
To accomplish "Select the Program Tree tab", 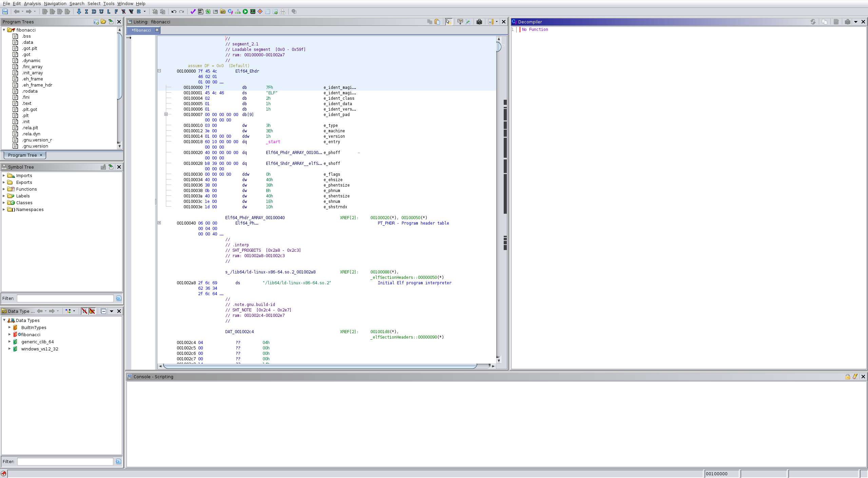I will tap(22, 155).
